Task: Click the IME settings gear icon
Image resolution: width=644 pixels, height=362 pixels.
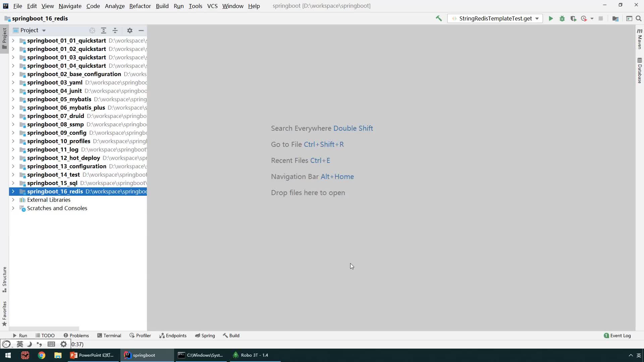Action: [63, 344]
